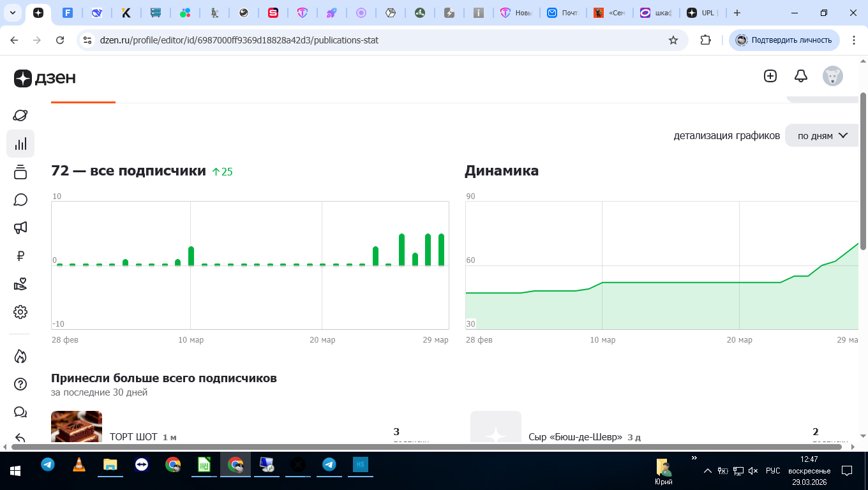The width and height of the screenshot is (868, 490).
Task: Open File Explorer from the taskbar
Action: pyautogui.click(x=110, y=465)
